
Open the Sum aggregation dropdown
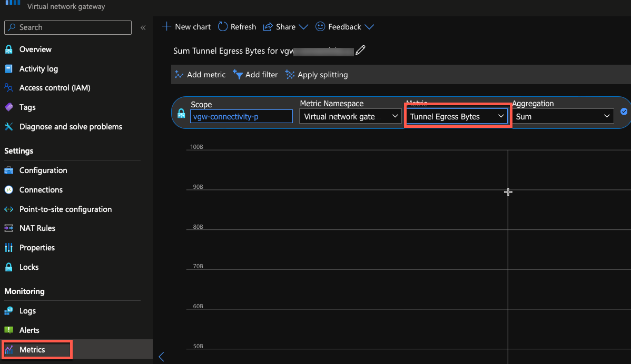point(563,116)
